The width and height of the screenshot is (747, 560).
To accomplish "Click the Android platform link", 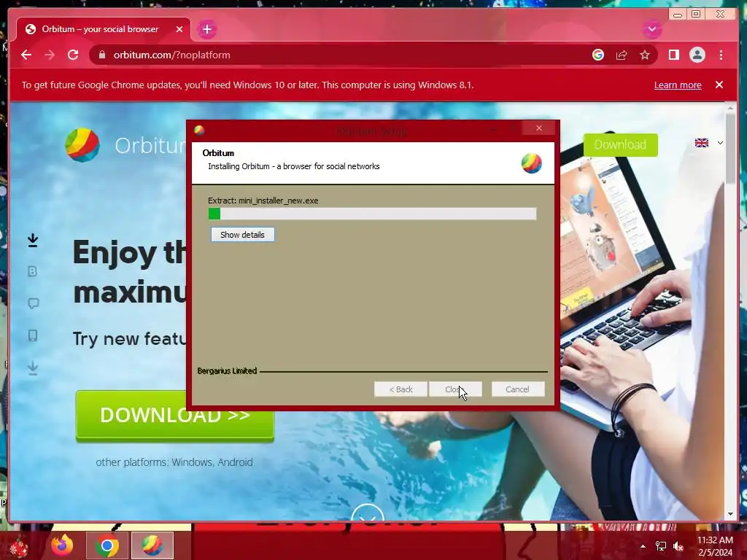I will (235, 462).
